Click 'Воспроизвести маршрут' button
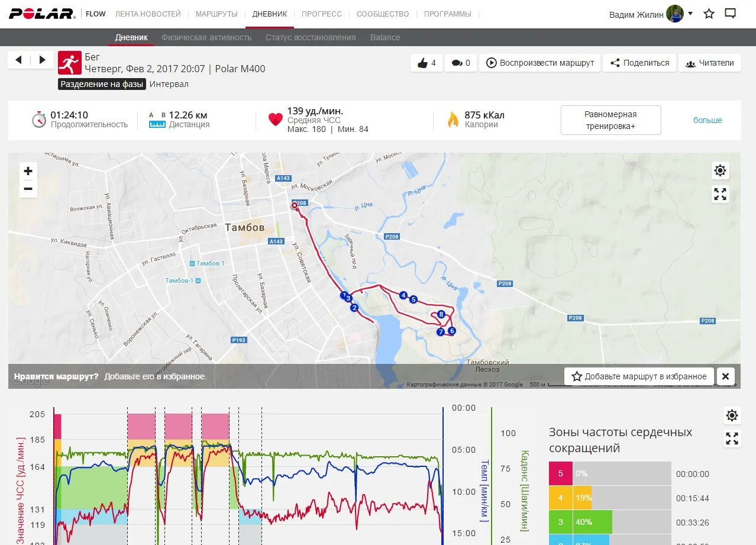Screen dimensions: 756x545 coord(540,63)
